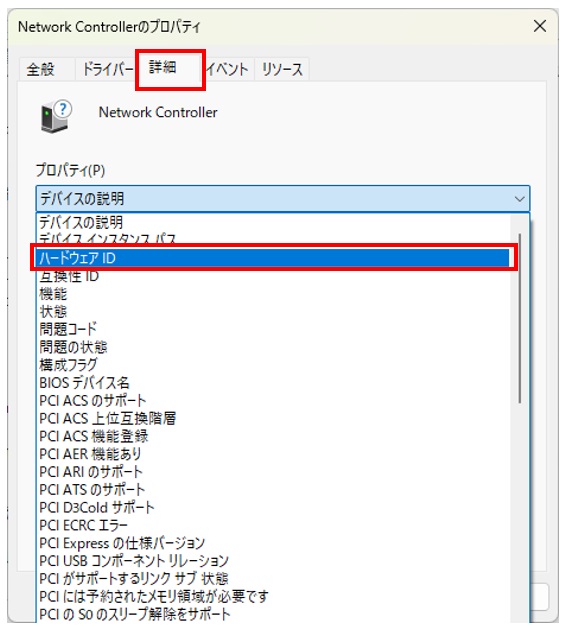Viewport: 565px width, 627px height.
Task: Select 問題コード in the list
Action: 273,329
